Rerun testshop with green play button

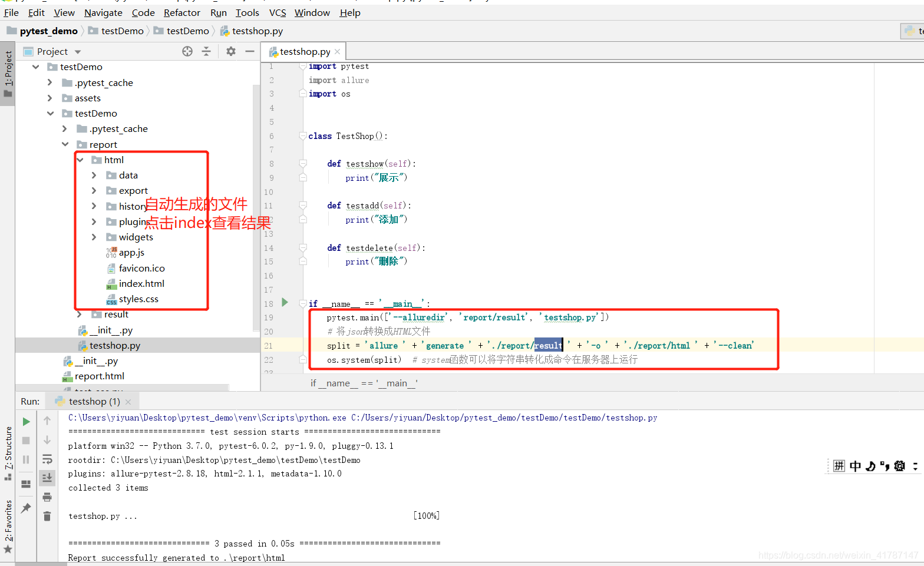[26, 422]
